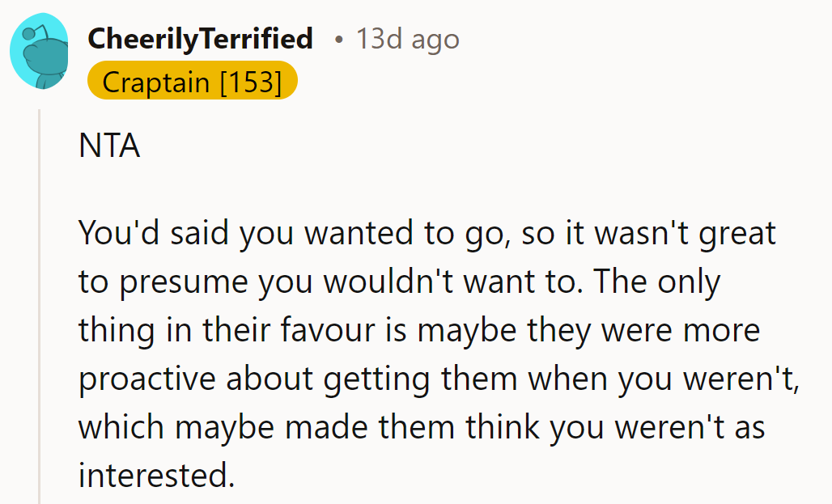Collapse the comment using the vertical thread line
Viewport: 832px width, 504px height.
[40, 307]
